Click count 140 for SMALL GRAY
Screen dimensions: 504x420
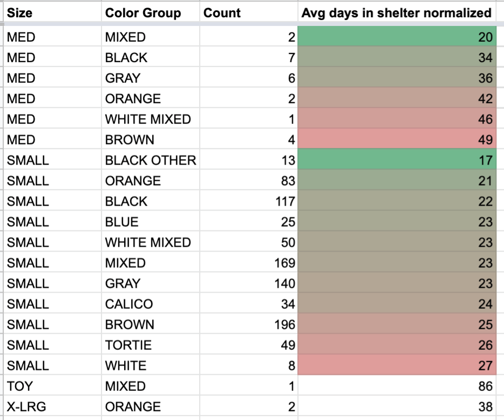(248, 283)
